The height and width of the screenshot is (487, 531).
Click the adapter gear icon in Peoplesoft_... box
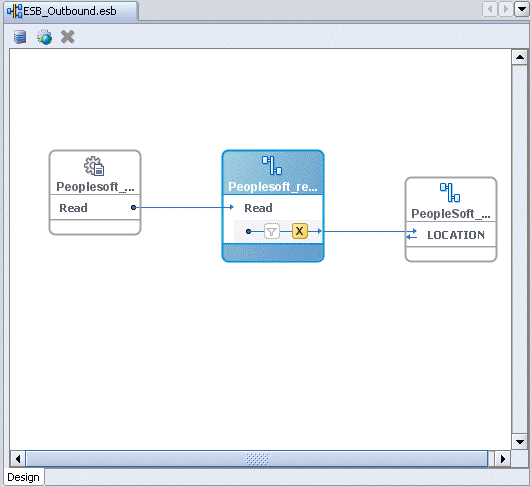pos(94,166)
